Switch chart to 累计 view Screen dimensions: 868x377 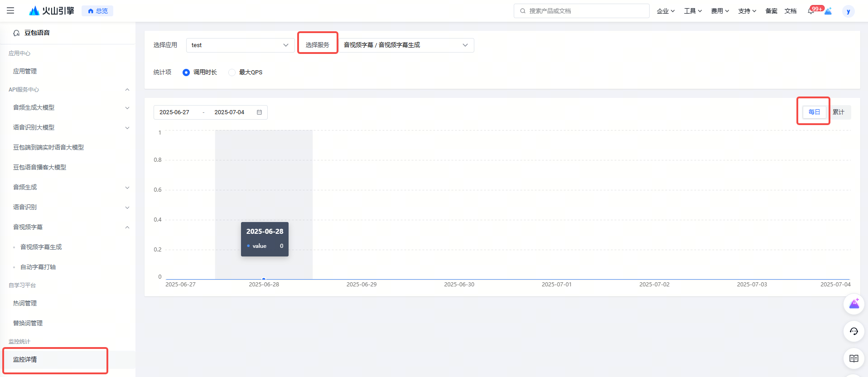point(839,112)
